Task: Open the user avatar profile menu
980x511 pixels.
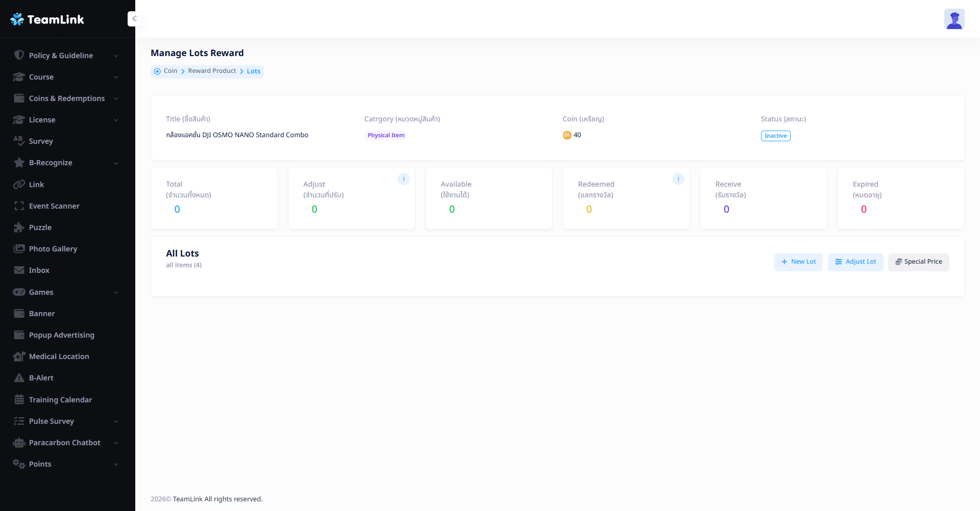Action: [x=953, y=19]
